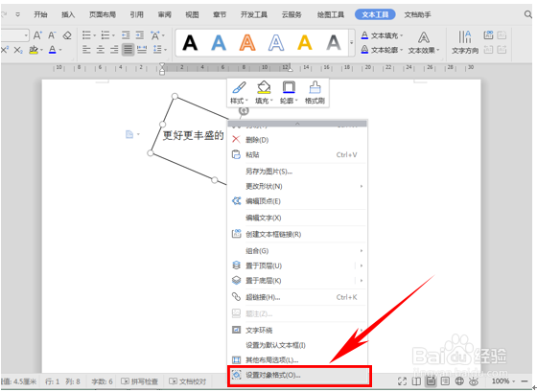Select the yellow fill text style A
Screen dimensions: 537x392
(305, 43)
